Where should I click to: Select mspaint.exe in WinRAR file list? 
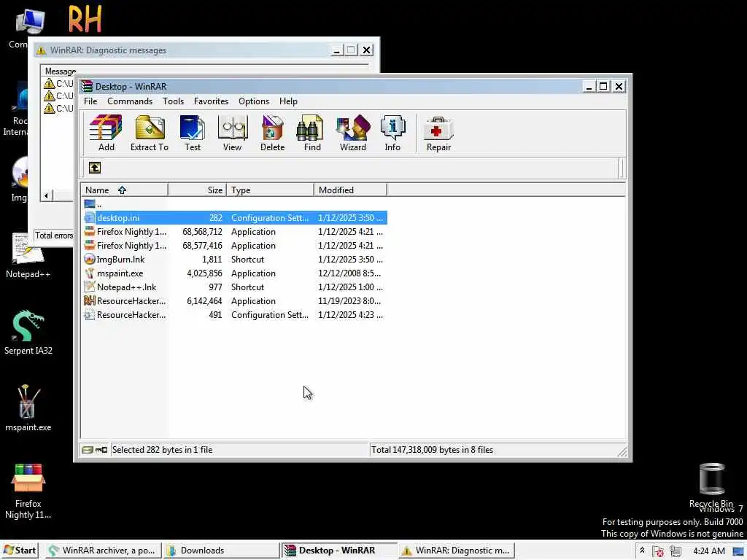(235, 273)
